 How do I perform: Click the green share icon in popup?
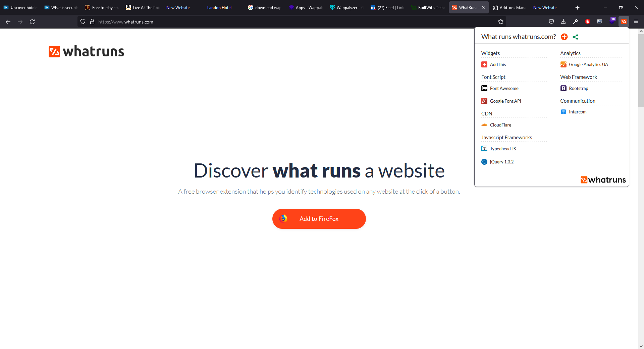pyautogui.click(x=576, y=37)
